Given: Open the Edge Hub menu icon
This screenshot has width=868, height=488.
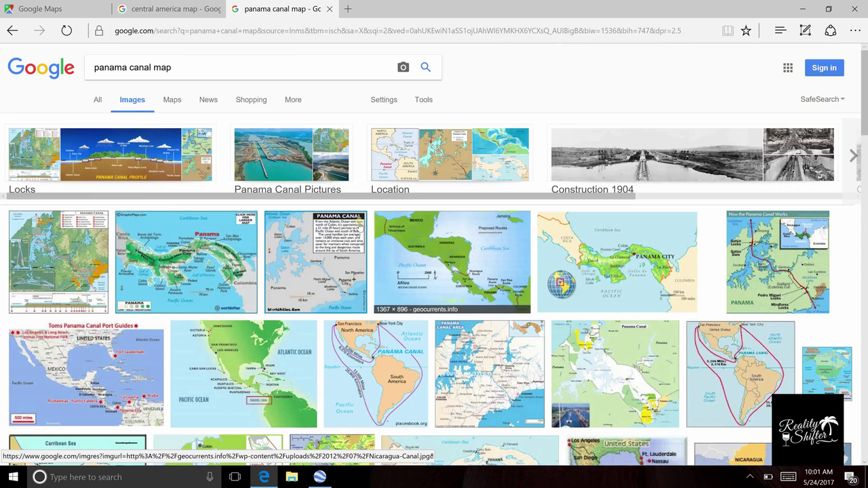Looking at the screenshot, I should pos(781,30).
